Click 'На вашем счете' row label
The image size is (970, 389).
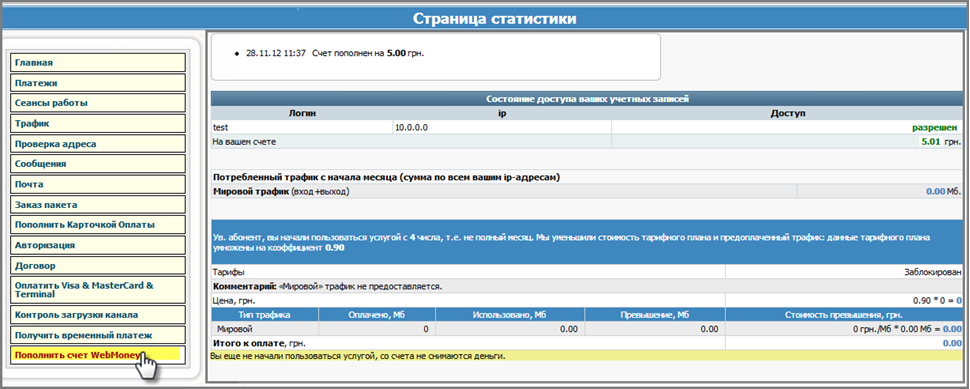[244, 142]
